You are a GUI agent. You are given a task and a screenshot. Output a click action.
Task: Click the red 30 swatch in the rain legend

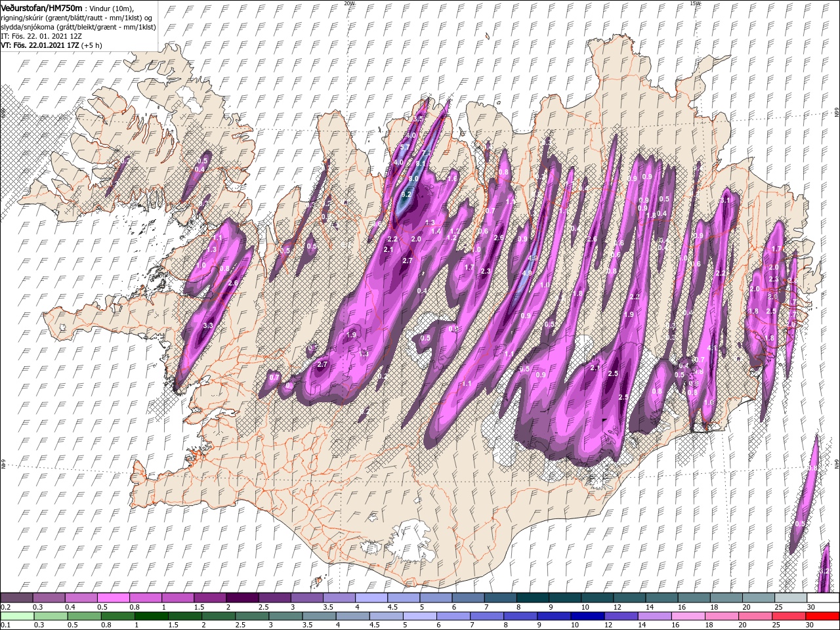click(822, 616)
